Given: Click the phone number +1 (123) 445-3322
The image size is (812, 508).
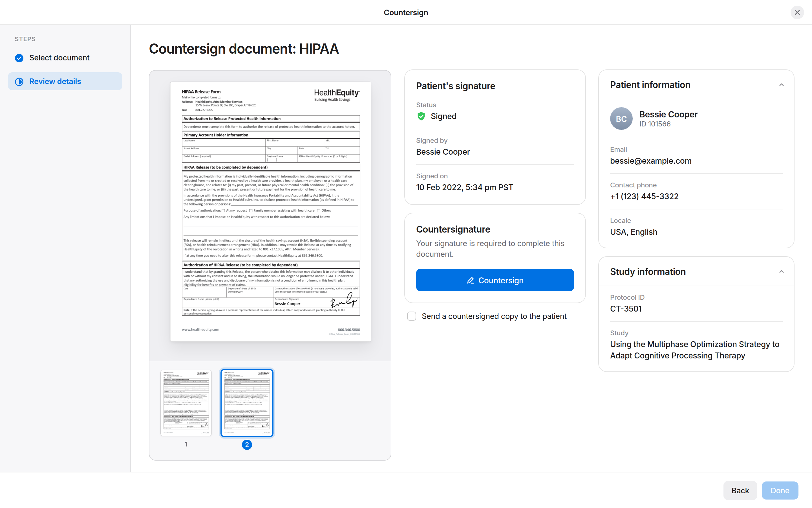Looking at the screenshot, I should (644, 196).
